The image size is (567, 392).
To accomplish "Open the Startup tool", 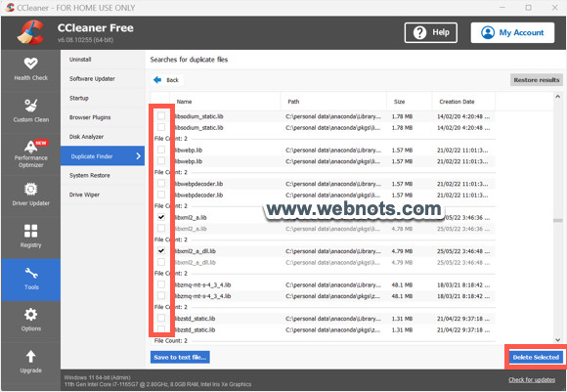I will (x=103, y=98).
